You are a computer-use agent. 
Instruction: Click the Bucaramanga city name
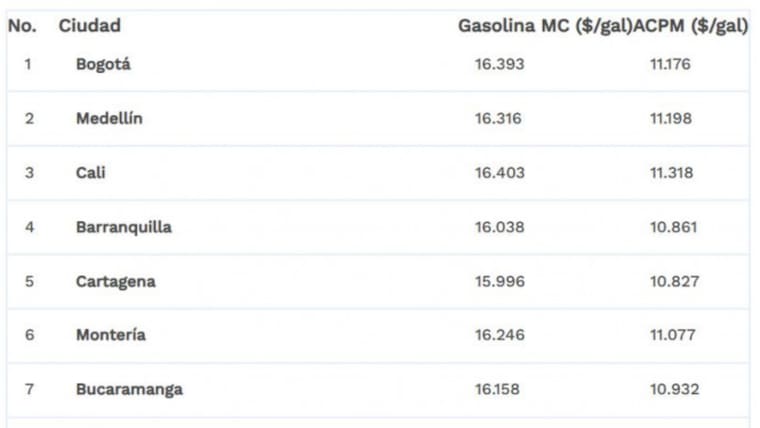129,389
